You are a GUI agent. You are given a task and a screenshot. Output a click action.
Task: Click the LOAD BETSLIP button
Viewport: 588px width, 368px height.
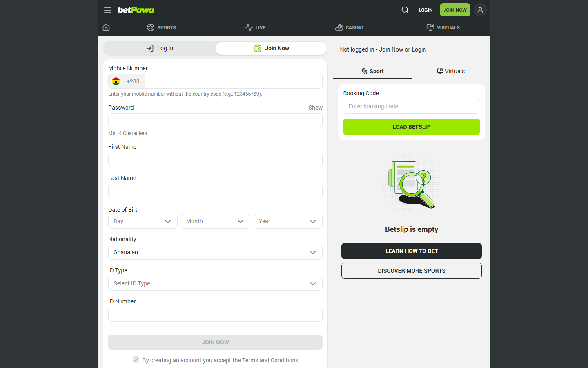pos(412,127)
